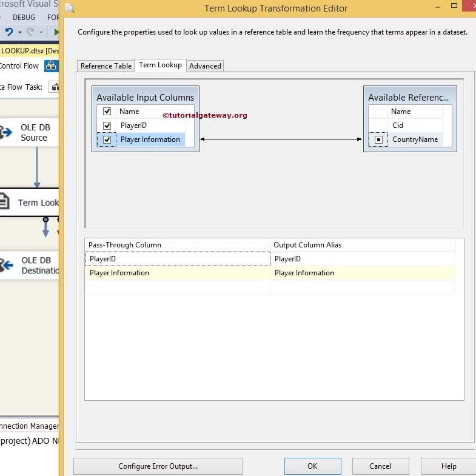Click the Available Input Columns title

point(145,98)
